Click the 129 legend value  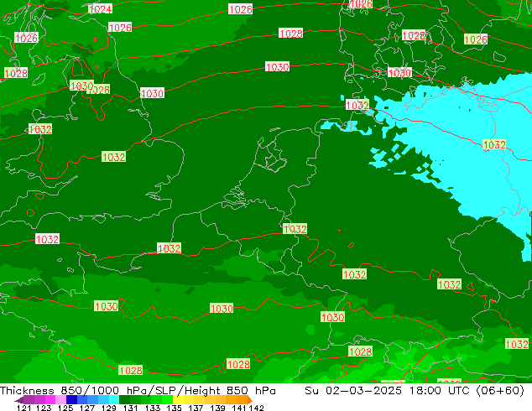click(109, 408)
